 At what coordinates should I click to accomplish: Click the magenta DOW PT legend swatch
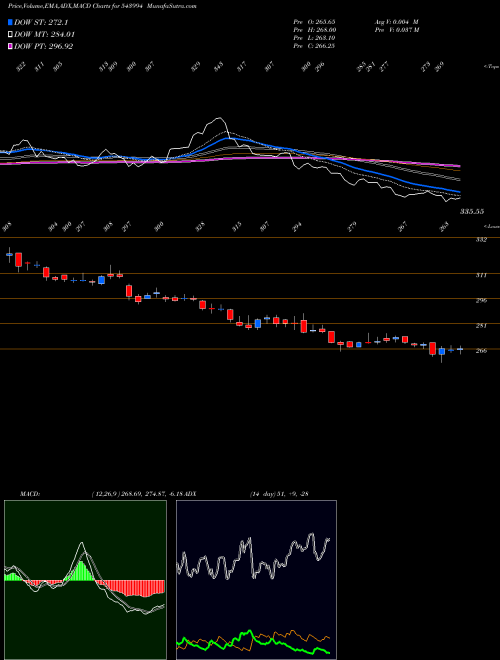click(x=10, y=46)
